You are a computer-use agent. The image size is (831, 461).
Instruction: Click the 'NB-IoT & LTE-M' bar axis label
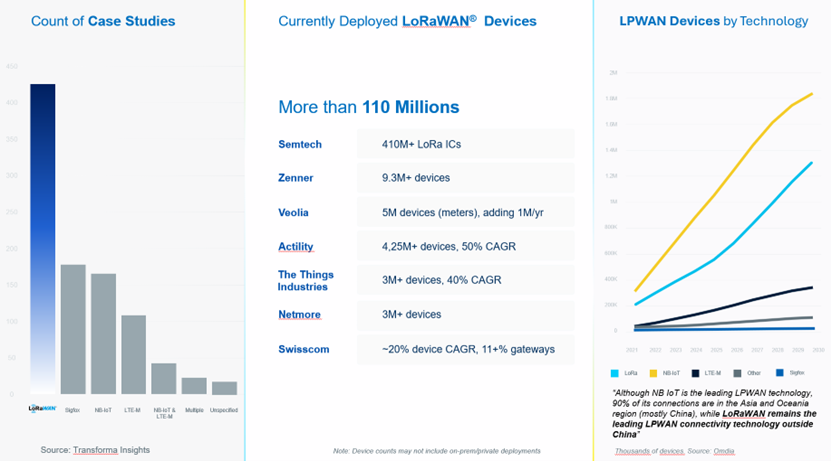pos(164,413)
